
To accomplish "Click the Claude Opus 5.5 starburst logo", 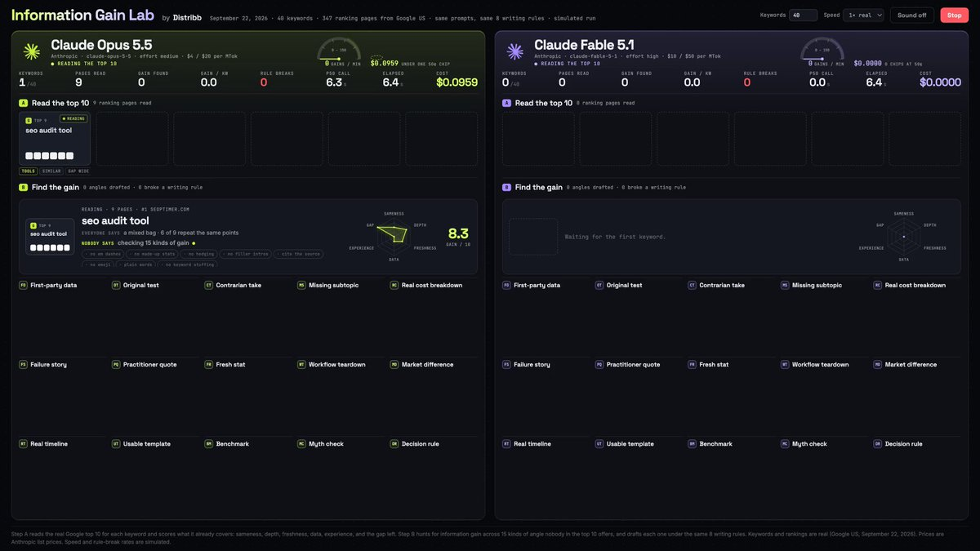I will (32, 51).
